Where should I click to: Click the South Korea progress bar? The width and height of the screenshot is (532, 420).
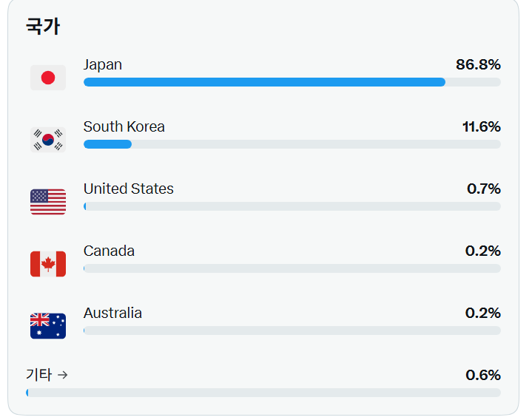[292, 144]
